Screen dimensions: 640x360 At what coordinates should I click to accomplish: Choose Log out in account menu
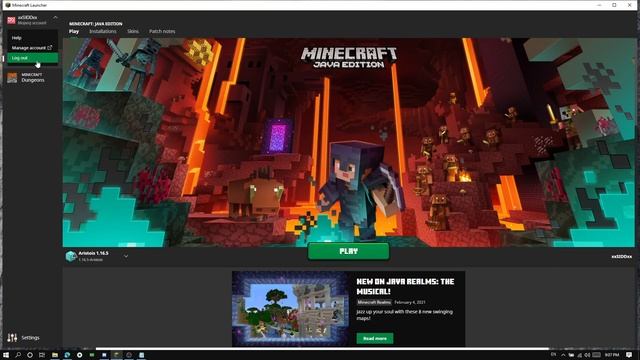click(32, 58)
